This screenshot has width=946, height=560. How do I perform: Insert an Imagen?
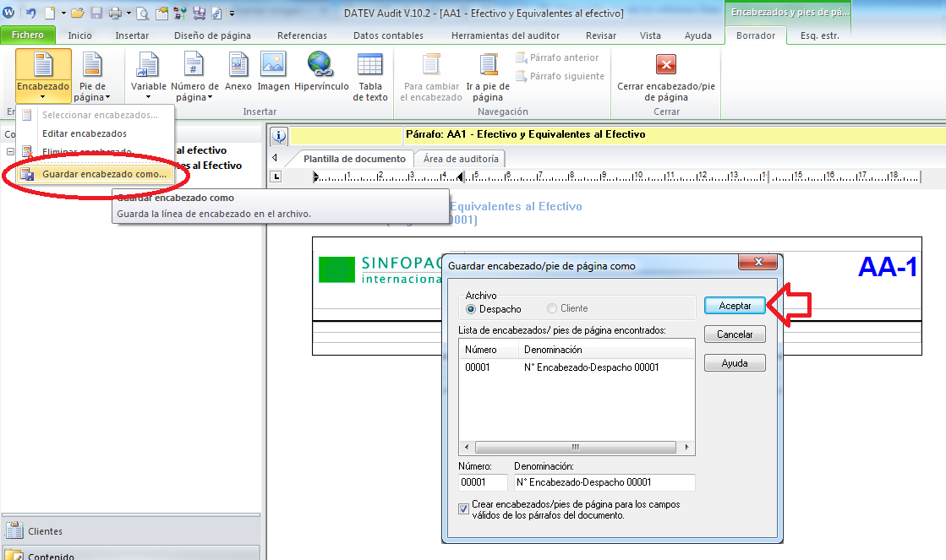[273, 72]
